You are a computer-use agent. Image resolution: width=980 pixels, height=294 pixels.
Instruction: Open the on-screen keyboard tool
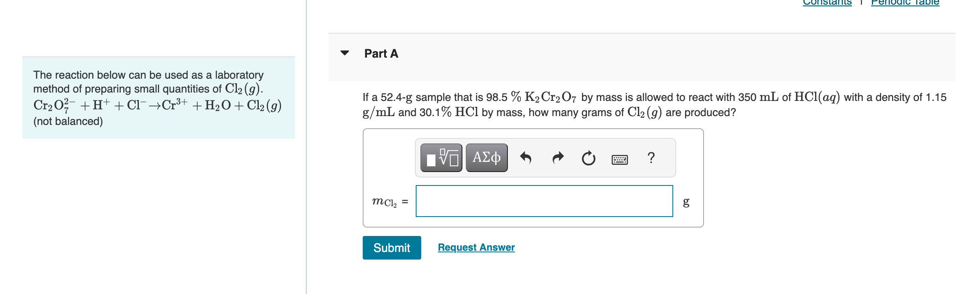(621, 159)
